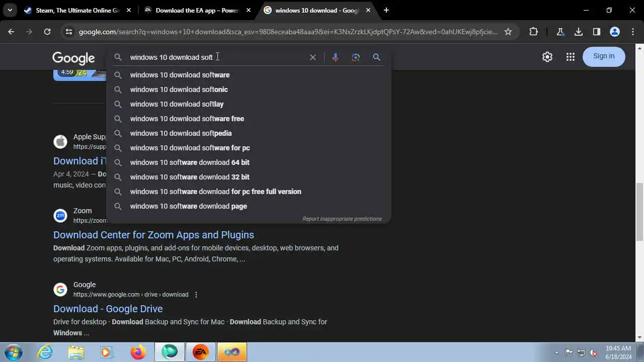Open media player taskbar icon
Image resolution: width=644 pixels, height=362 pixels.
106,352
